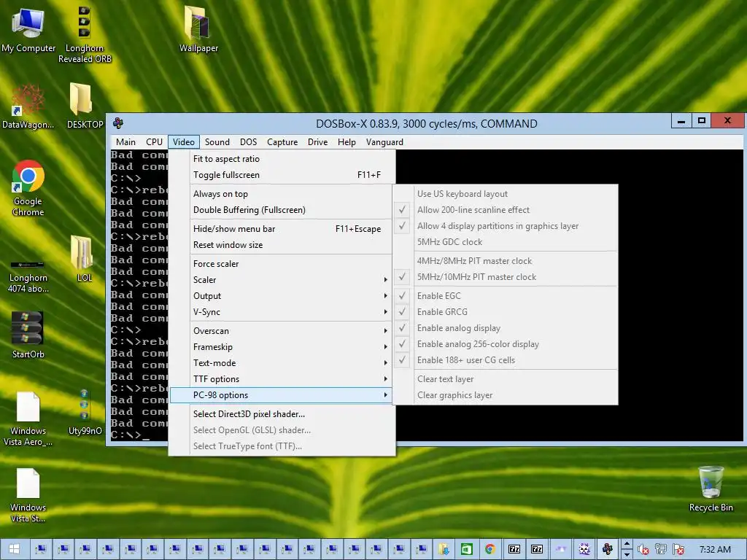The image size is (747, 560).
Task: Open the Sound menu
Action: 217,142
